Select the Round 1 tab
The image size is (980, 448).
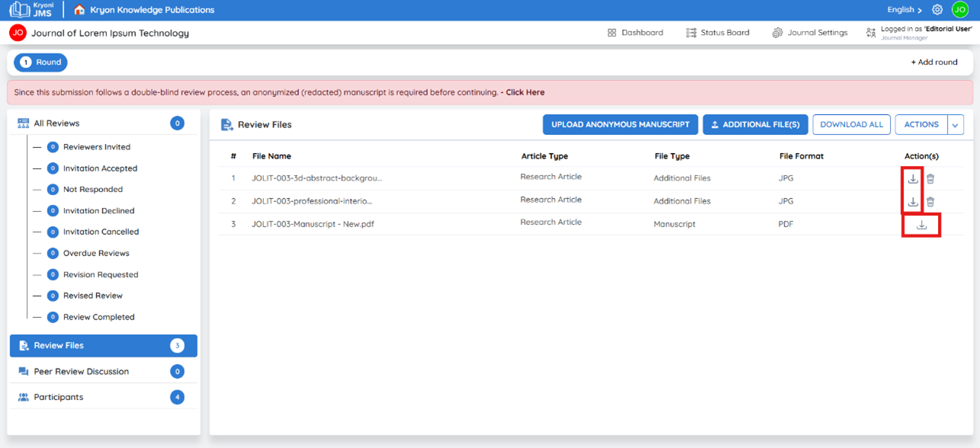click(40, 62)
